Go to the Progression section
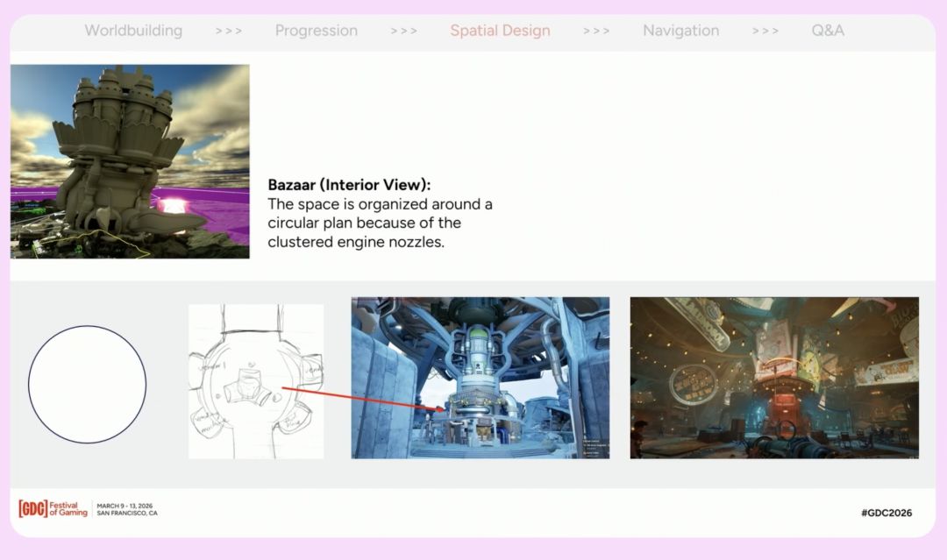 (316, 31)
